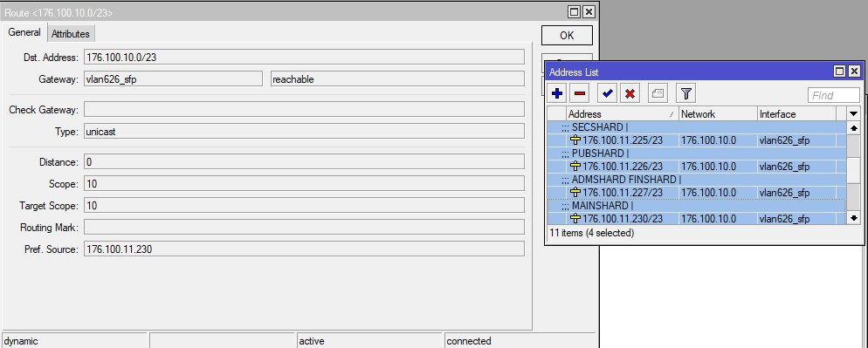This screenshot has width=868, height=348.
Task: Select address 176.100.11.227/23 row
Action: 696,193
